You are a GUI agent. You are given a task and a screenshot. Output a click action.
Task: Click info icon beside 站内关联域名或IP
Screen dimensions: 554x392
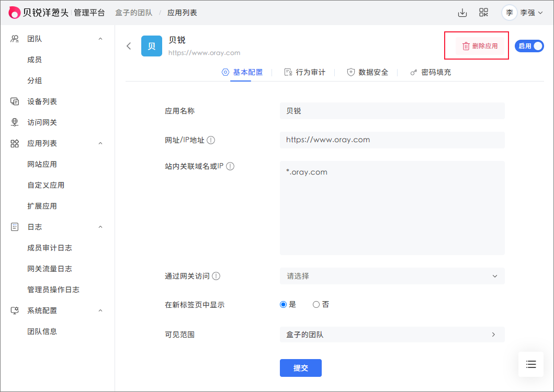230,166
